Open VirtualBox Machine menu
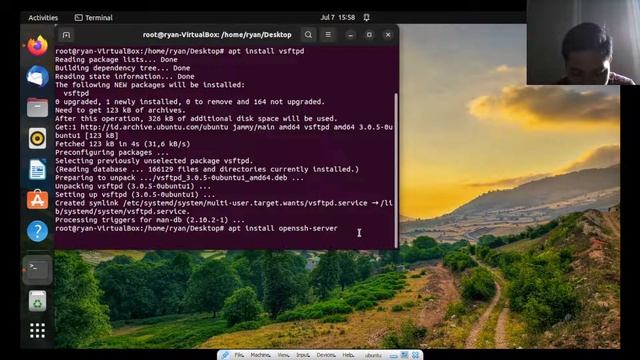640x360 pixels. pos(260,355)
